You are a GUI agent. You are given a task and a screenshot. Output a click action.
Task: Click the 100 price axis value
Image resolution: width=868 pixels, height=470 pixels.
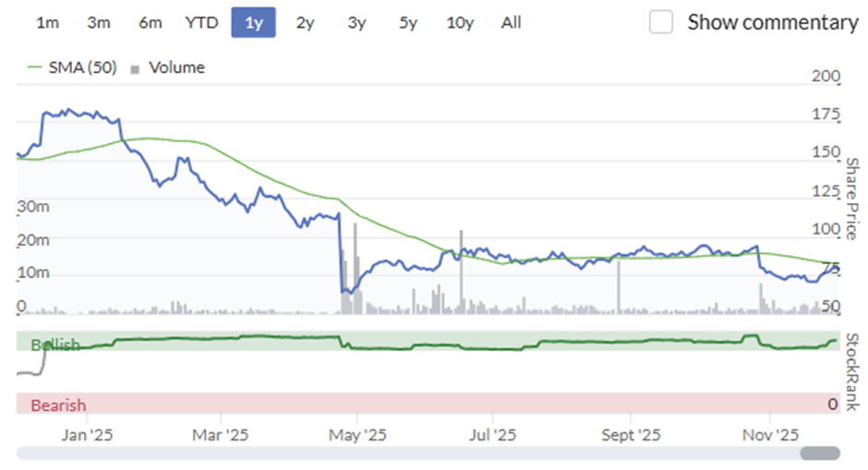pyautogui.click(x=826, y=229)
